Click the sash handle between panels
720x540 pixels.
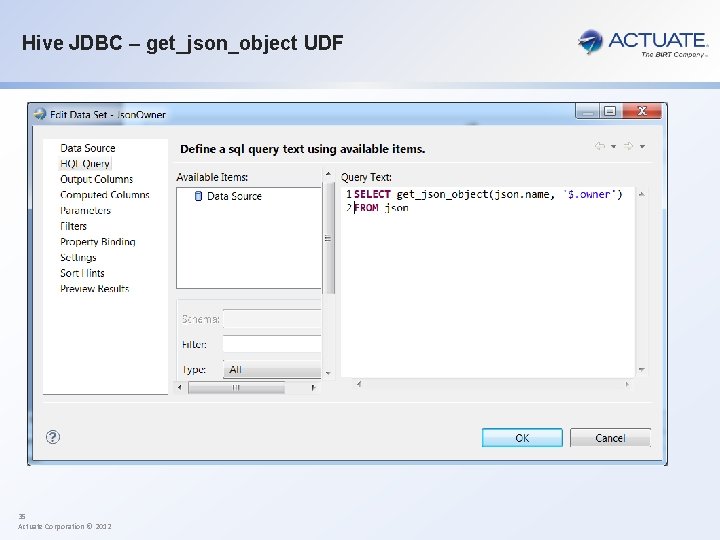[328, 238]
